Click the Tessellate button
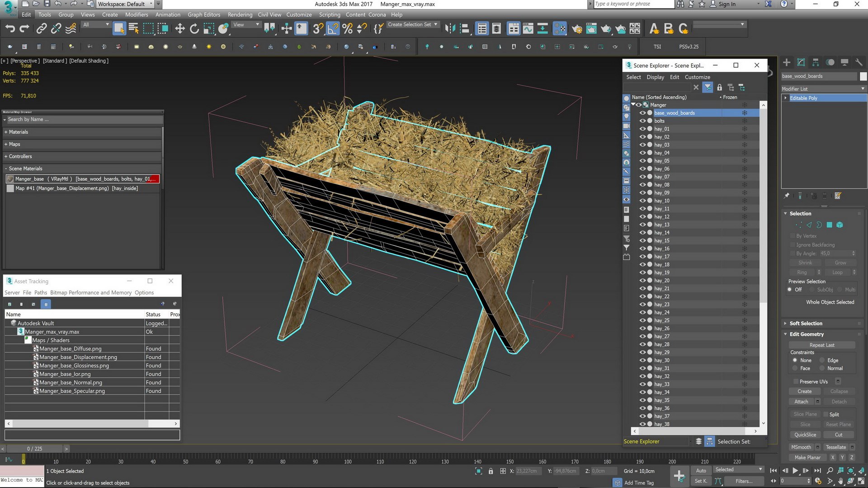Image resolution: width=868 pixels, height=488 pixels. tap(835, 447)
